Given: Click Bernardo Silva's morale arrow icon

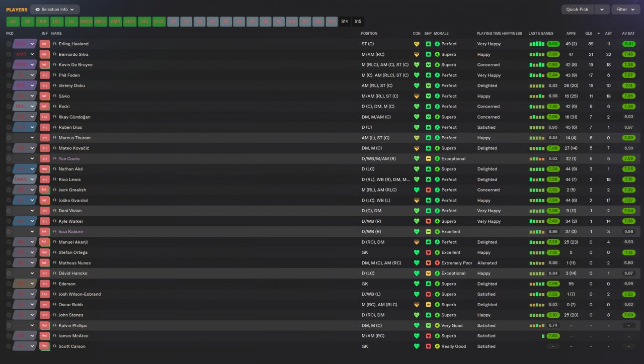Looking at the screenshot, I should 437,54.
